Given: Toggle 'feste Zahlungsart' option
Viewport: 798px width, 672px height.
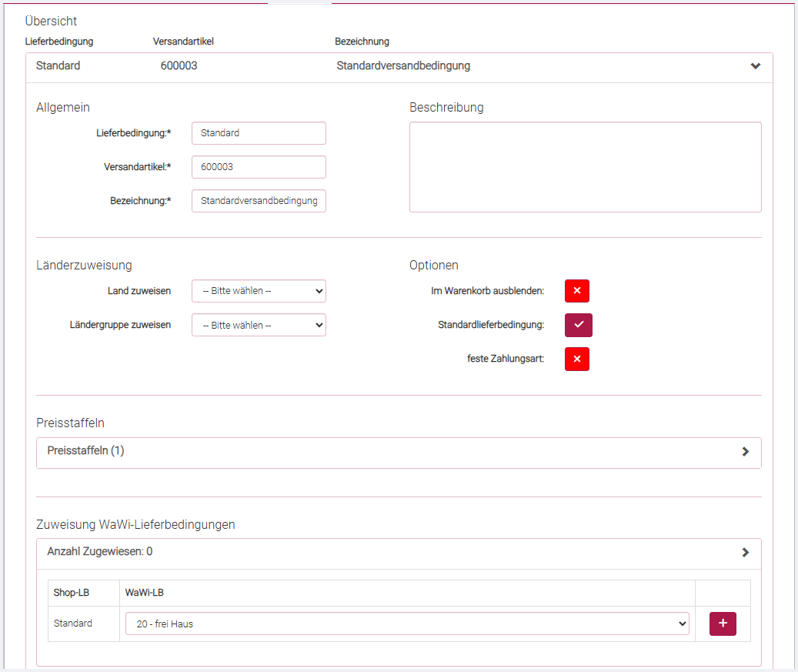Looking at the screenshot, I should tap(576, 359).
